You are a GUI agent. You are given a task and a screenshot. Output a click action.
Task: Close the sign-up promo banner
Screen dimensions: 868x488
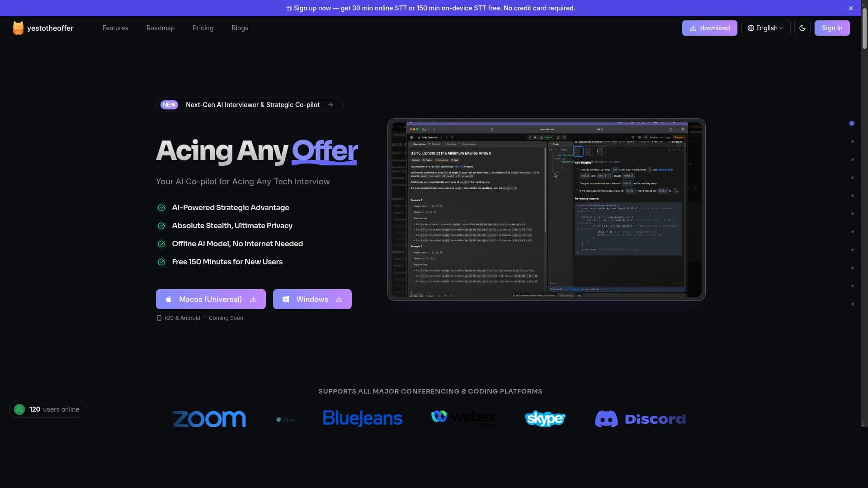[851, 8]
